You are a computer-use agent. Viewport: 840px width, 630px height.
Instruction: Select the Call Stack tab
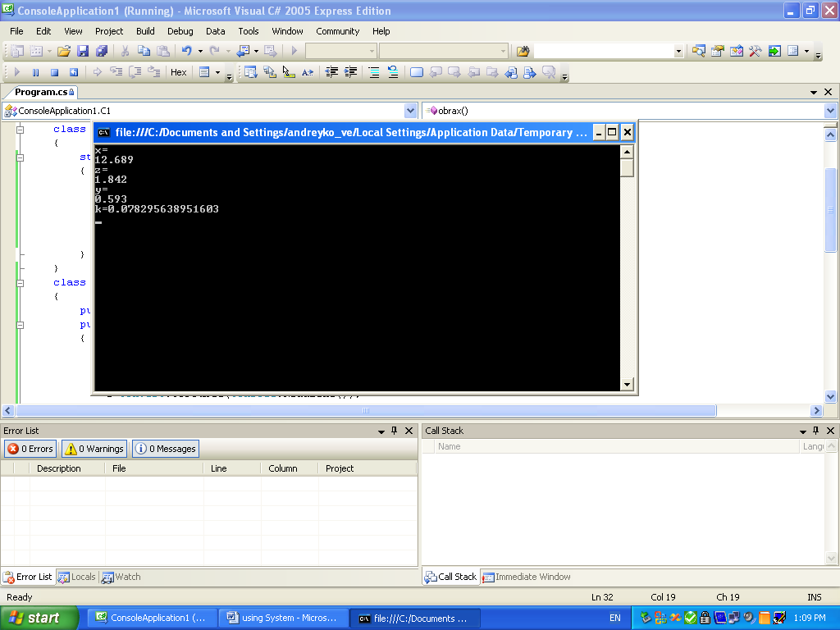[451, 577]
